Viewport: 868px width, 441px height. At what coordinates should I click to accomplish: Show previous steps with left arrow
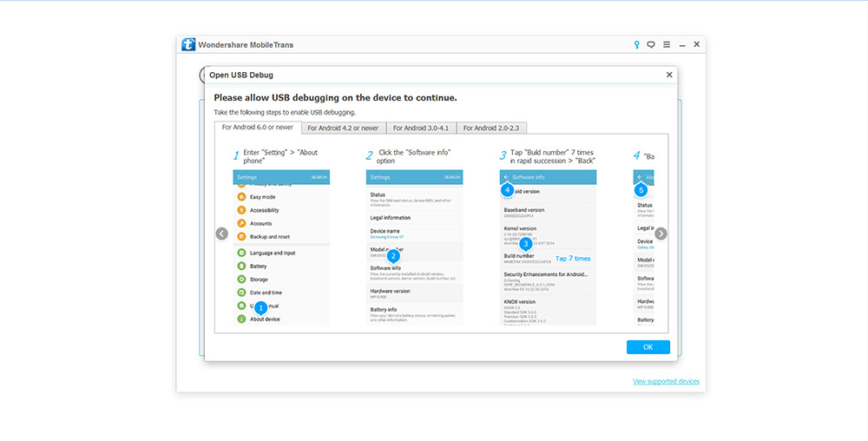tap(222, 234)
